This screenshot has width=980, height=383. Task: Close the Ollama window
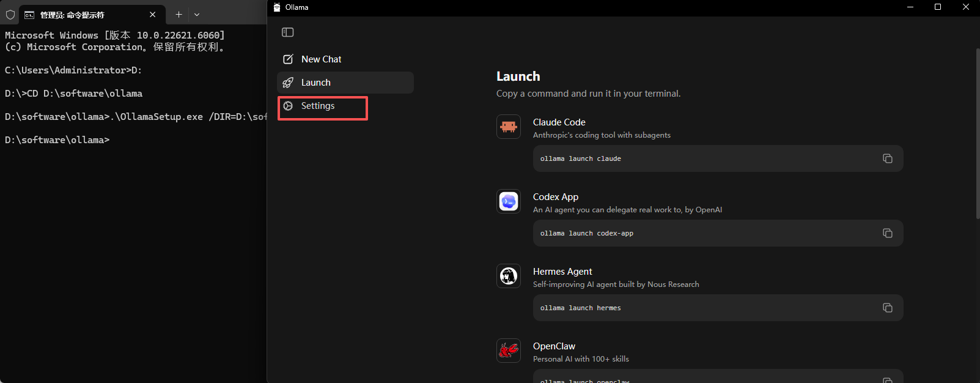966,7
